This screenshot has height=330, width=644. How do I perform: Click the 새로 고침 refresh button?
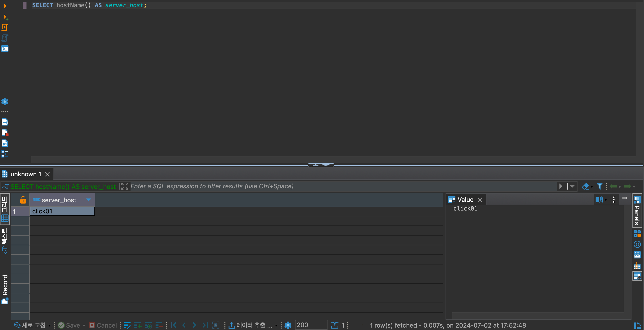(30, 325)
